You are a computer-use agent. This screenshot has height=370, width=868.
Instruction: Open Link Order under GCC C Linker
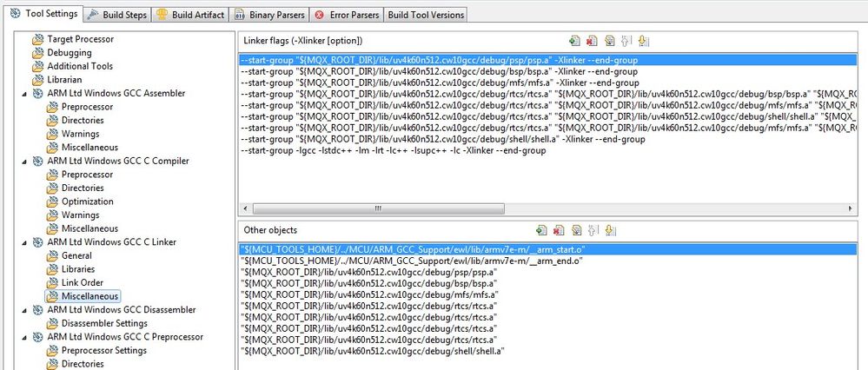point(82,282)
